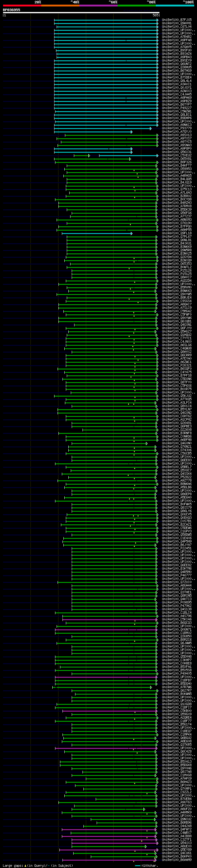The width and height of the screenshot is (197, 868).
Task: Click the UniRef100_C5KI46 label
Action: point(177,619)
